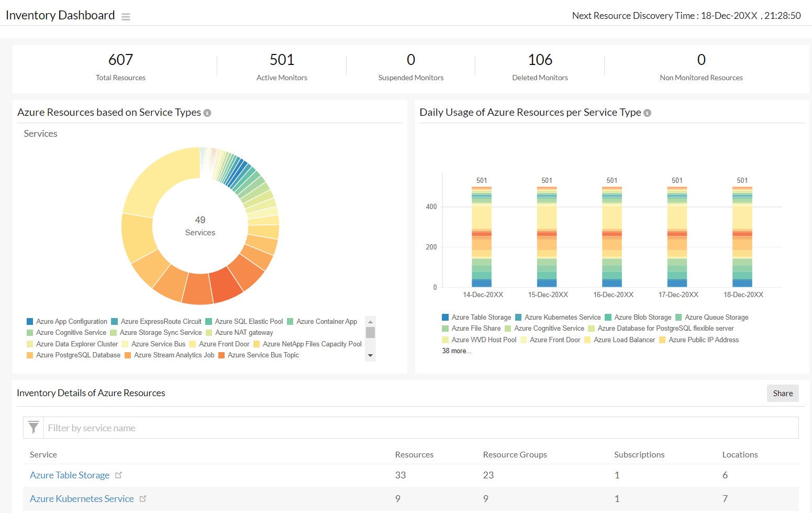This screenshot has width=812, height=513.
Task: Toggle Azure Database for PostgreSQL flexible server legend
Action: pyautogui.click(x=661, y=329)
